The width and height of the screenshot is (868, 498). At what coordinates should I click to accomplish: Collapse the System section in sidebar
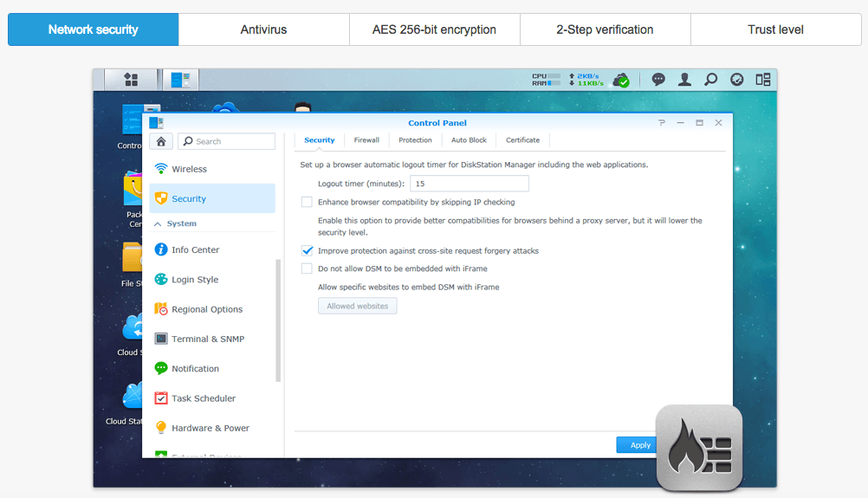(x=158, y=223)
